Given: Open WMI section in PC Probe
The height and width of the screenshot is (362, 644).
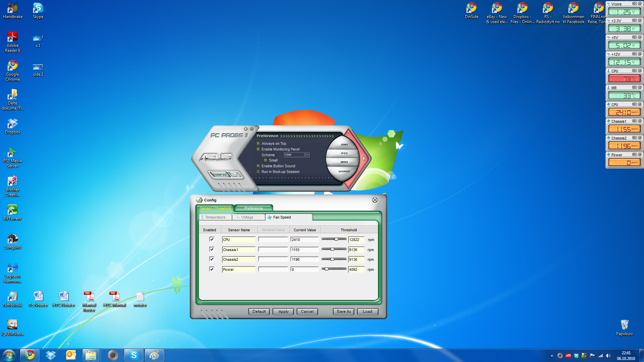Looking at the screenshot, I should pos(344,162).
